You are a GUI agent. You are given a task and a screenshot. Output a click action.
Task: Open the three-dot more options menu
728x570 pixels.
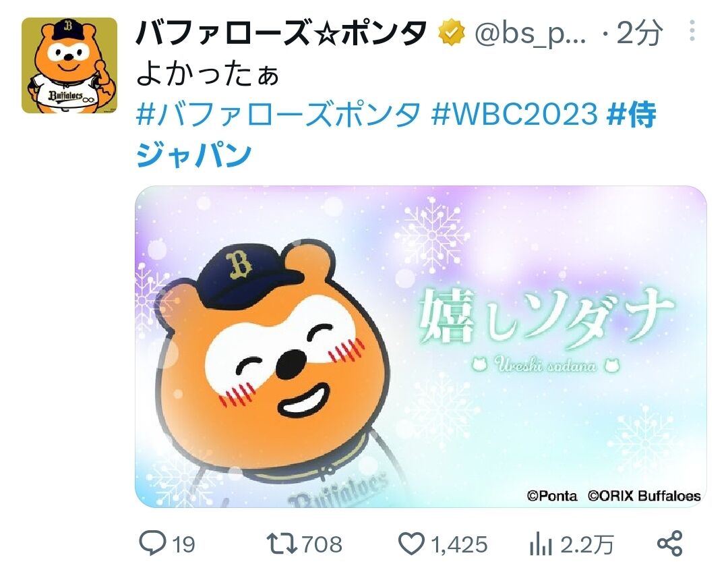[692, 30]
